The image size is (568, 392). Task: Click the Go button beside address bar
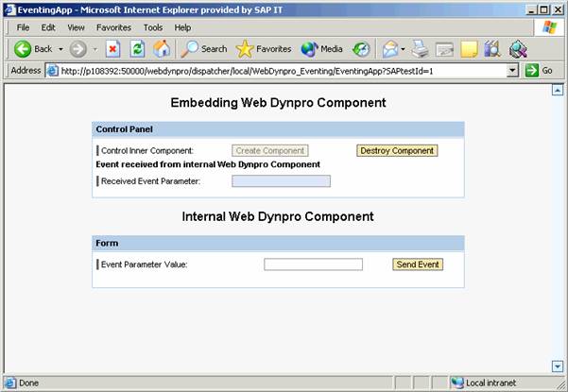[539, 71]
